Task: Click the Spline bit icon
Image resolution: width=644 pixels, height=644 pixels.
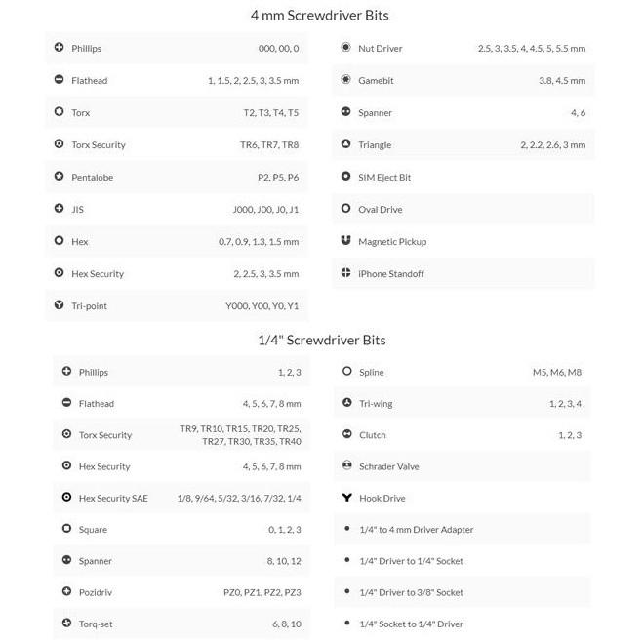Action: (346, 372)
